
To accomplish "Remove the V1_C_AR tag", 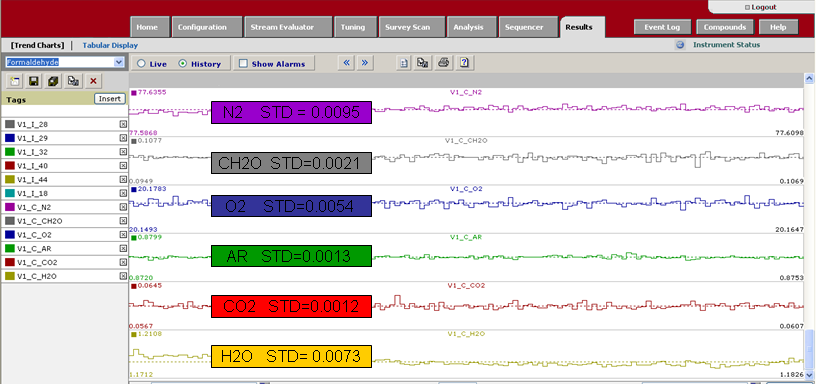I will [123, 248].
